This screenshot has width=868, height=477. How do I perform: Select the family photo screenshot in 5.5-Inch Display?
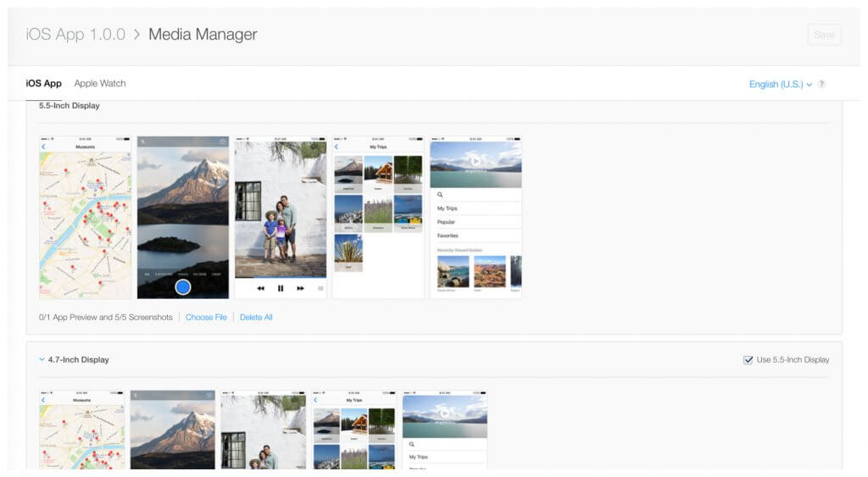point(281,218)
